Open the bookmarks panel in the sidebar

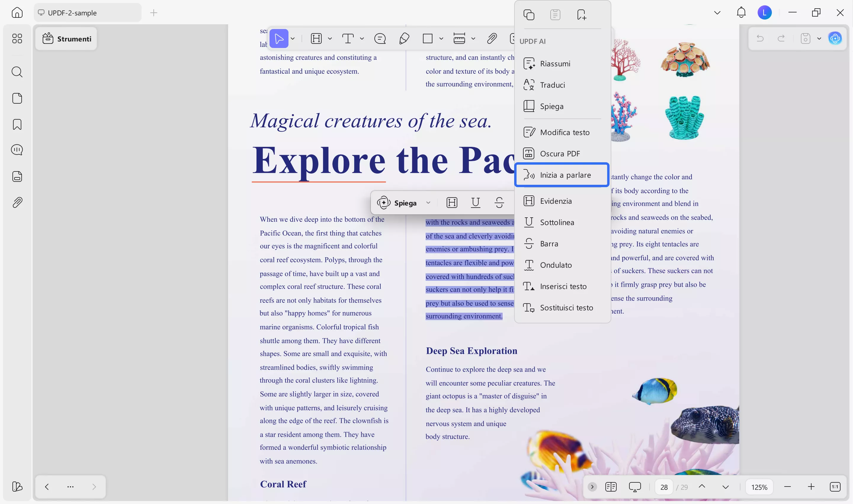click(x=17, y=125)
